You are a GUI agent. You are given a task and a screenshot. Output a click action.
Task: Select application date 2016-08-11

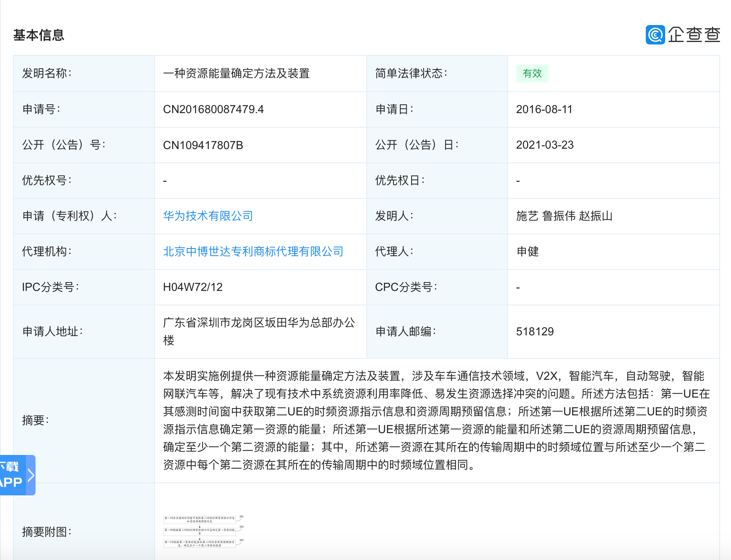544,109
